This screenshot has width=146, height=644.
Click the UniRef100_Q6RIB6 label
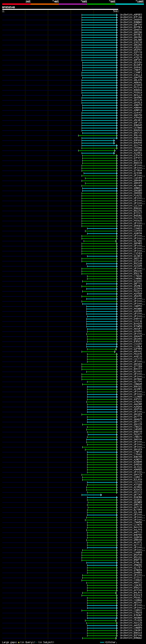131,32
